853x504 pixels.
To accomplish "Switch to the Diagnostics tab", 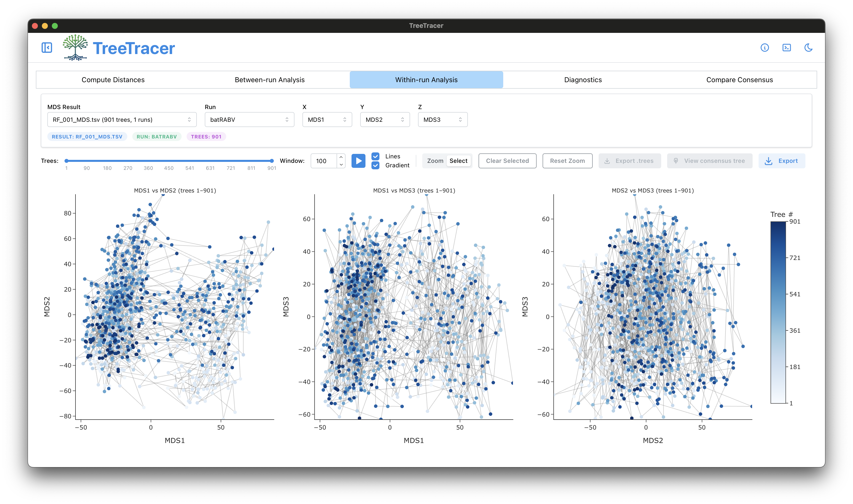I will pyautogui.click(x=583, y=80).
